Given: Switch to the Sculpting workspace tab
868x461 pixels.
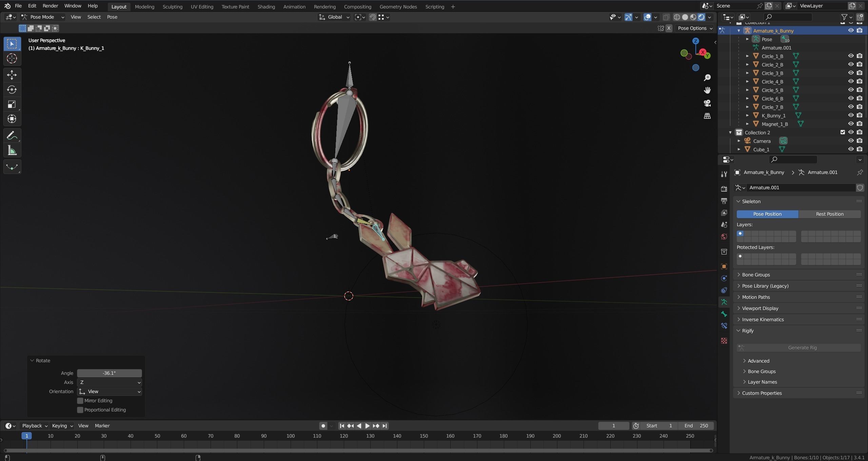Looking at the screenshot, I should coord(172,6).
